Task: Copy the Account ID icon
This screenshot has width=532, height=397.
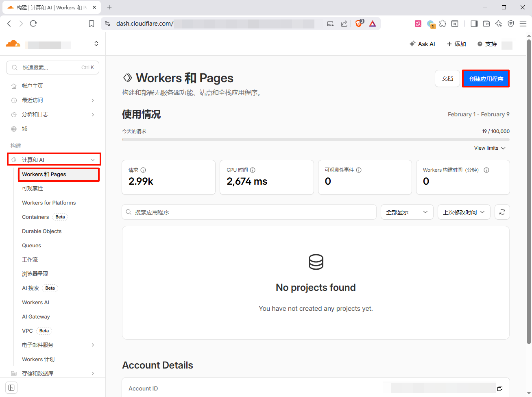Action: 500,388
